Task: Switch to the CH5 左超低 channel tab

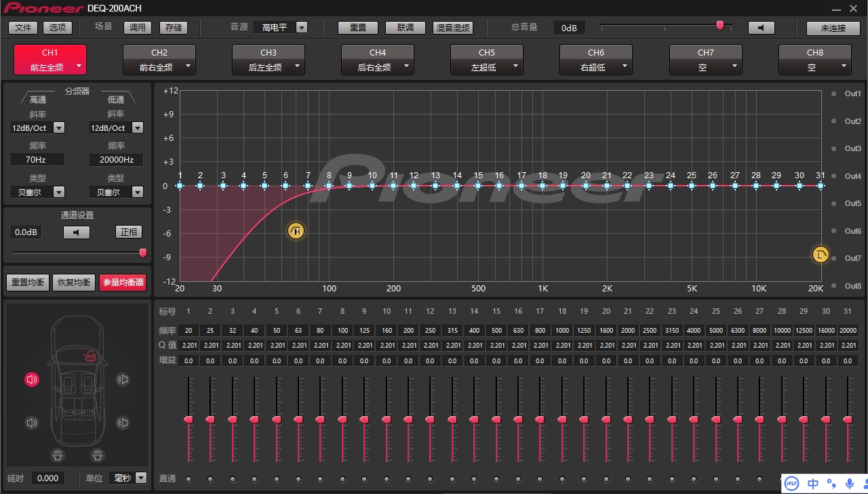Action: pos(487,60)
